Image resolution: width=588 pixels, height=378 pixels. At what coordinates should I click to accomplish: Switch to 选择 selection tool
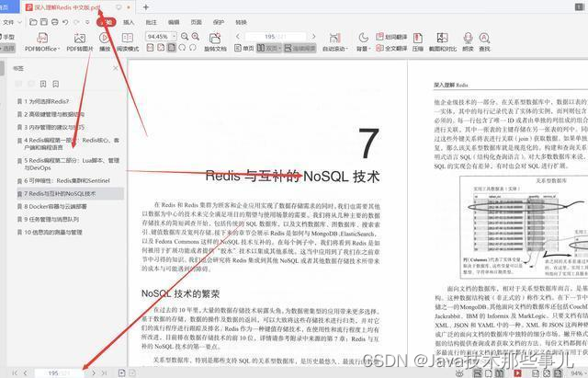tap(7, 48)
